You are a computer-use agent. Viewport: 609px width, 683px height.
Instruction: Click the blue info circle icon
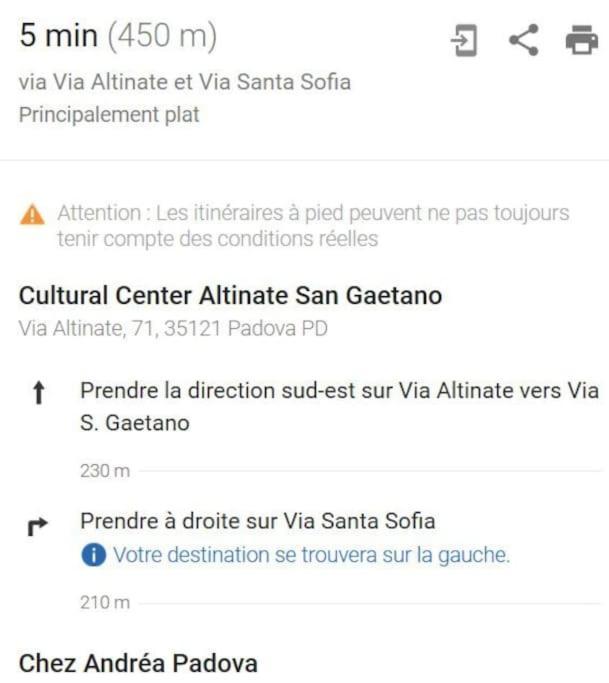(x=93, y=555)
